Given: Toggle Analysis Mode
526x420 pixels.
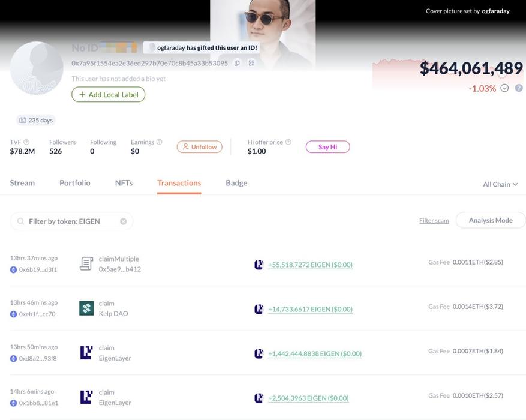Looking at the screenshot, I should coord(491,220).
